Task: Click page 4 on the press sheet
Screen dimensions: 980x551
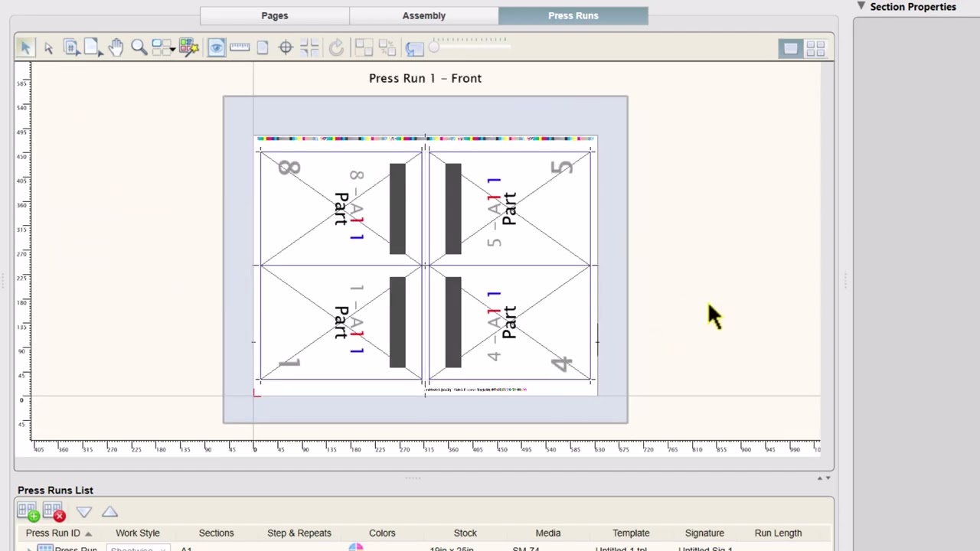Action: 509,322
